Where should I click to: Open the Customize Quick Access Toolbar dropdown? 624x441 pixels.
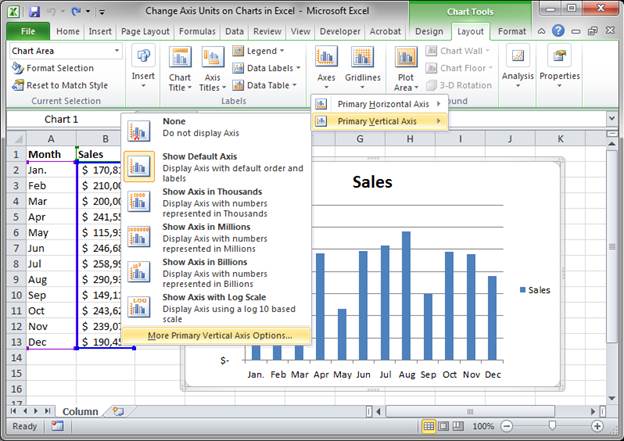(102, 12)
